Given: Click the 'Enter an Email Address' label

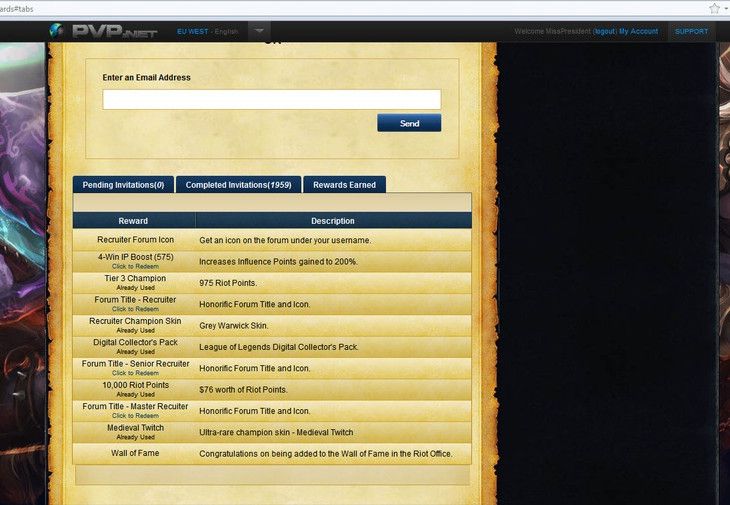Looking at the screenshot, I should (x=147, y=78).
